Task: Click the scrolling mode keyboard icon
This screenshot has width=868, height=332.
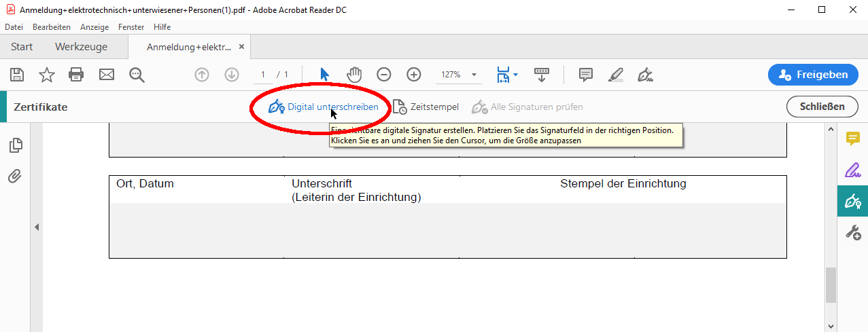Action: [542, 75]
